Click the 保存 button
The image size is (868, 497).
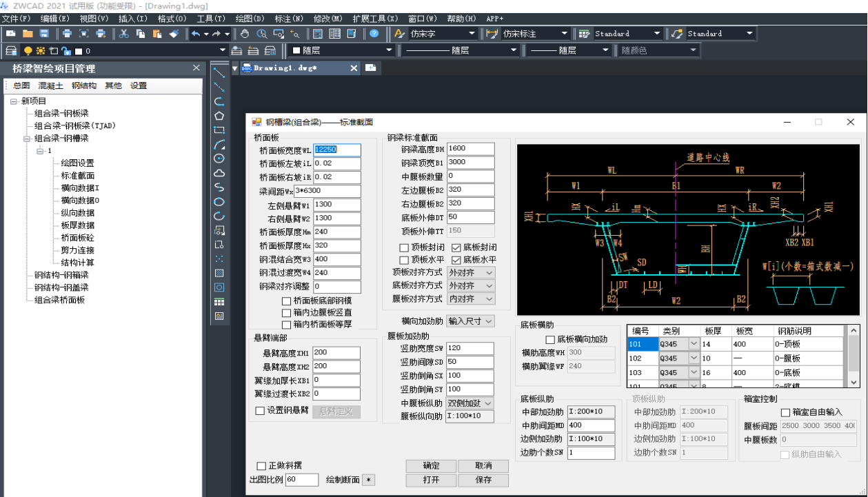[x=483, y=480]
